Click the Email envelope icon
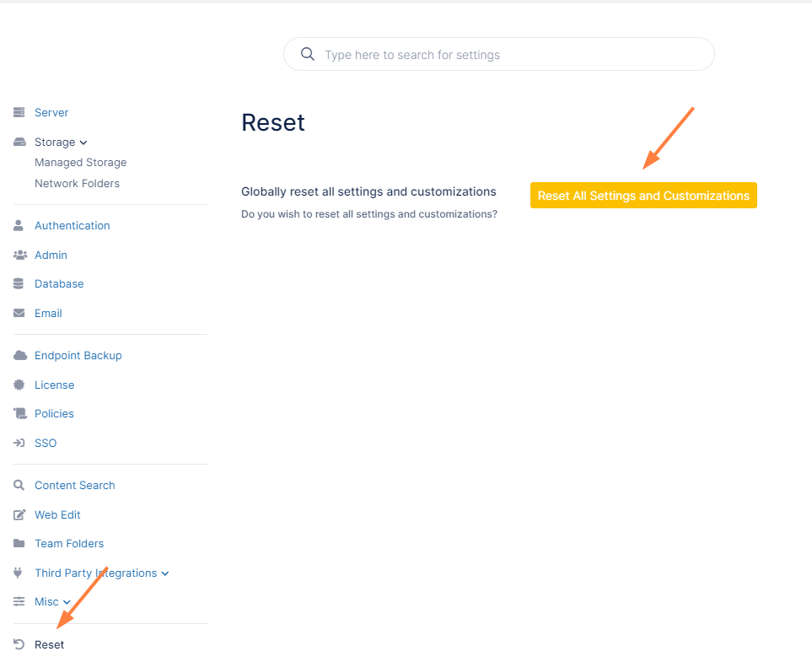 pos(19,313)
